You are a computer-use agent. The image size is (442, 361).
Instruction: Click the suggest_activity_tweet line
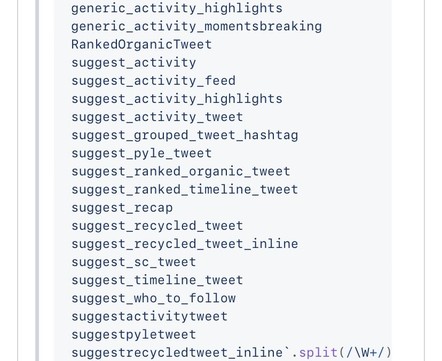pyautogui.click(x=157, y=117)
